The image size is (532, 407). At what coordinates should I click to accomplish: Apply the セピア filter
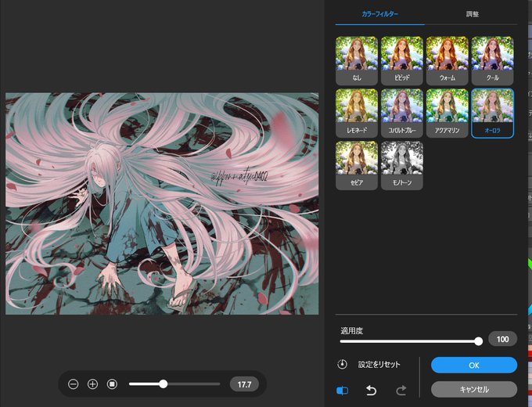tap(357, 165)
